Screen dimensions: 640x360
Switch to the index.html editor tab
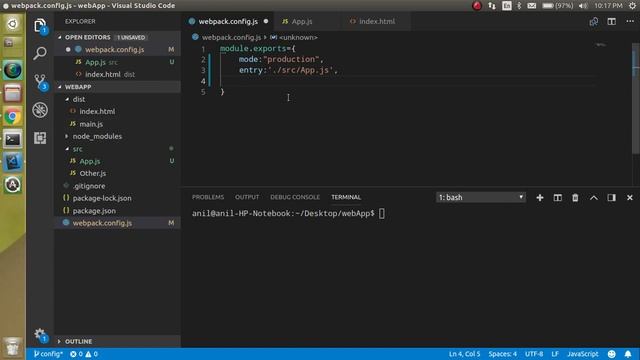click(376, 22)
